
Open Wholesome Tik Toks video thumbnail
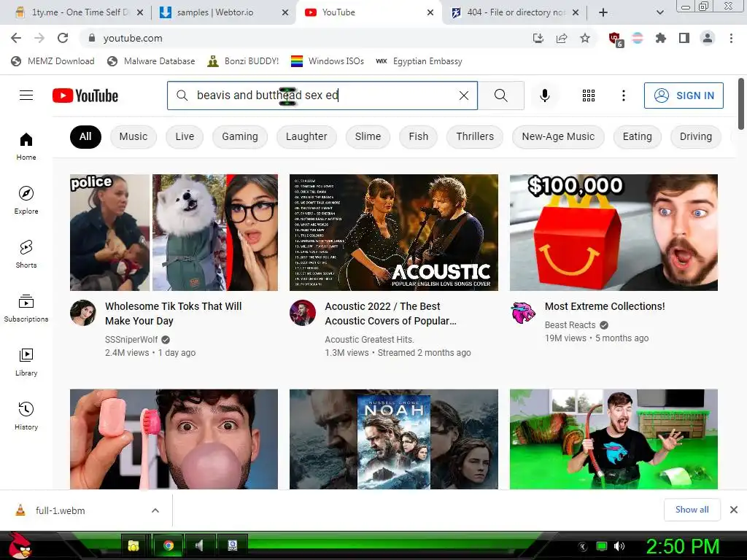tap(174, 233)
